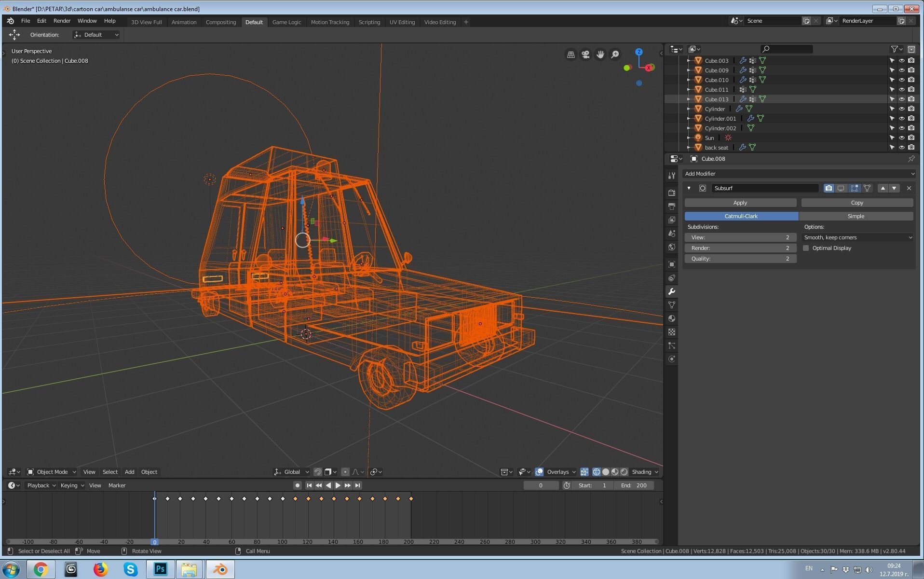Toggle Subsurf display in edit mode

pos(854,188)
